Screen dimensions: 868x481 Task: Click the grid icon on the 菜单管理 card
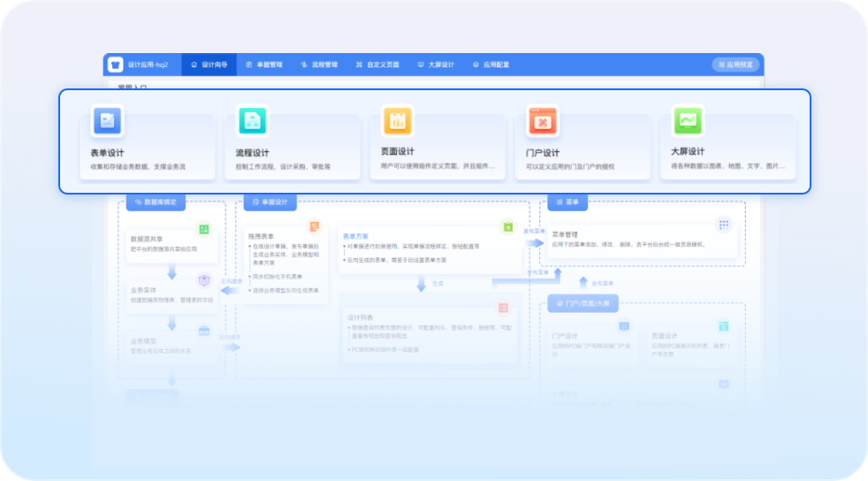(x=724, y=225)
